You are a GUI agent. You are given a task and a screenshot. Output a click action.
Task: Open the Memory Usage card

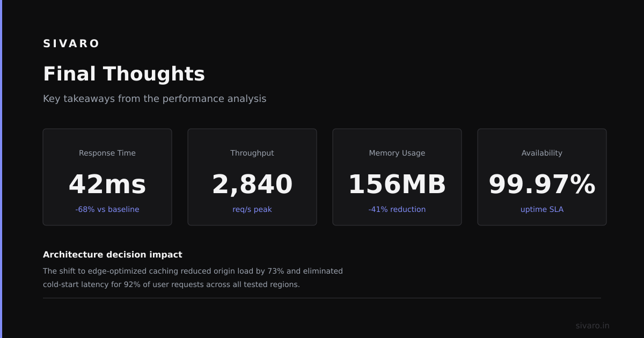click(397, 177)
